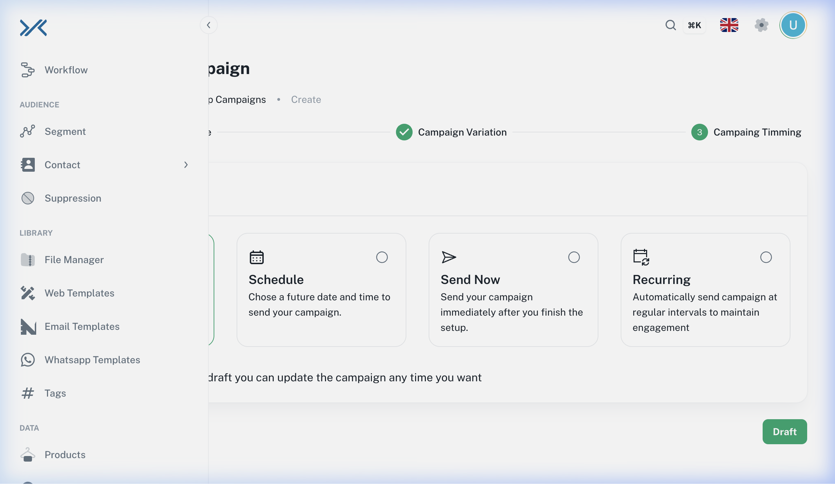Click the Schedule card title

click(x=276, y=279)
